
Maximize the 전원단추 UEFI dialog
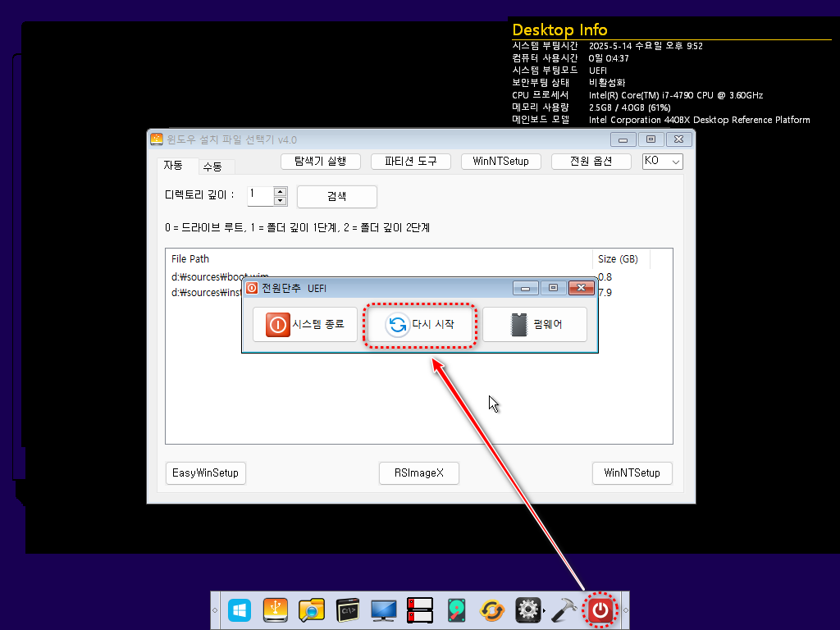point(554,288)
